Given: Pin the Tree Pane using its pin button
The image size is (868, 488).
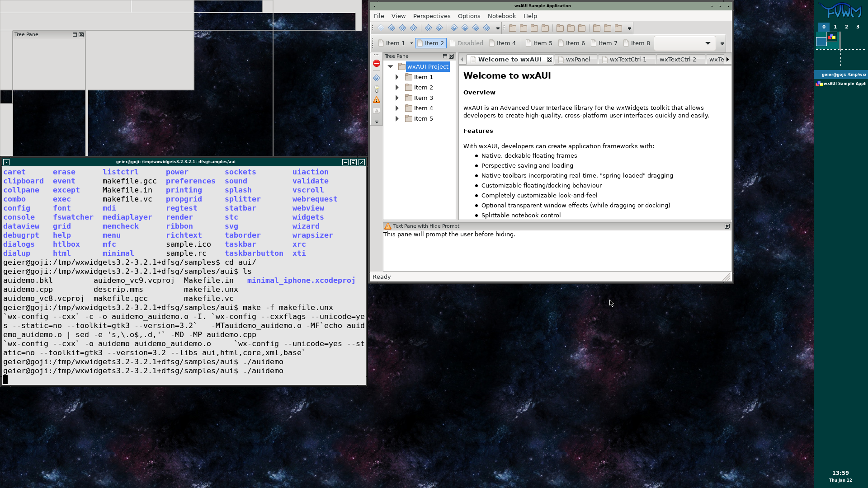Looking at the screenshot, I should [x=445, y=56].
